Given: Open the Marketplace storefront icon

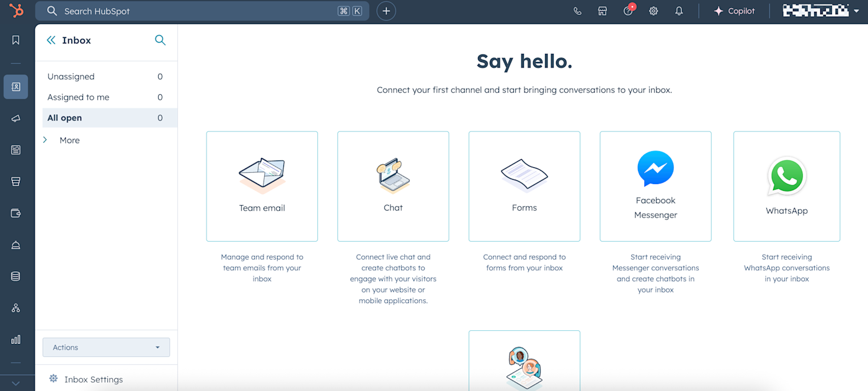Looking at the screenshot, I should (x=603, y=11).
